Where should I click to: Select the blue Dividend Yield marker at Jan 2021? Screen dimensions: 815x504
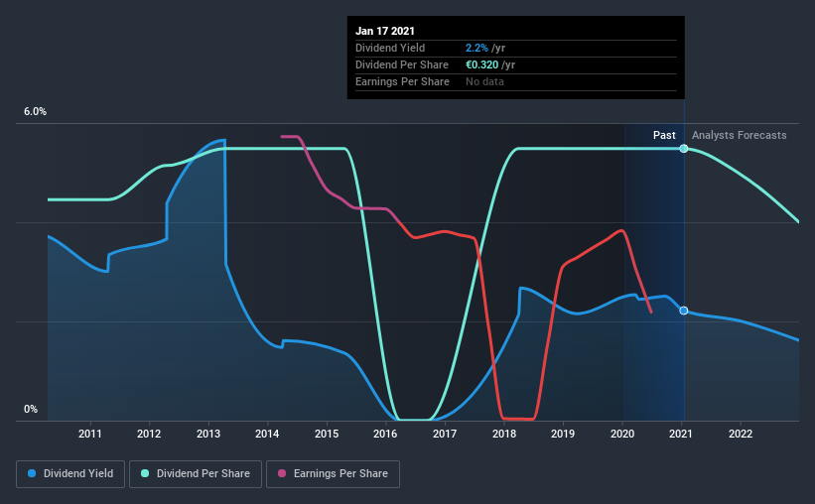(684, 311)
